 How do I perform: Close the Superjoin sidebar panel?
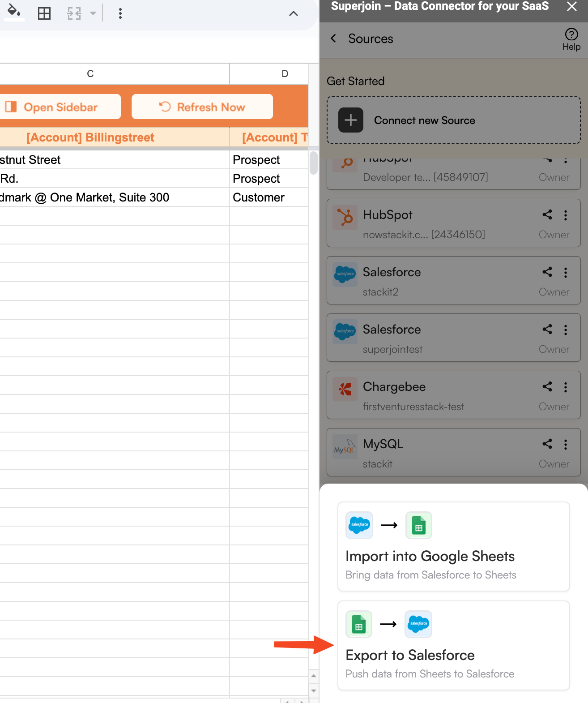coord(572,6)
